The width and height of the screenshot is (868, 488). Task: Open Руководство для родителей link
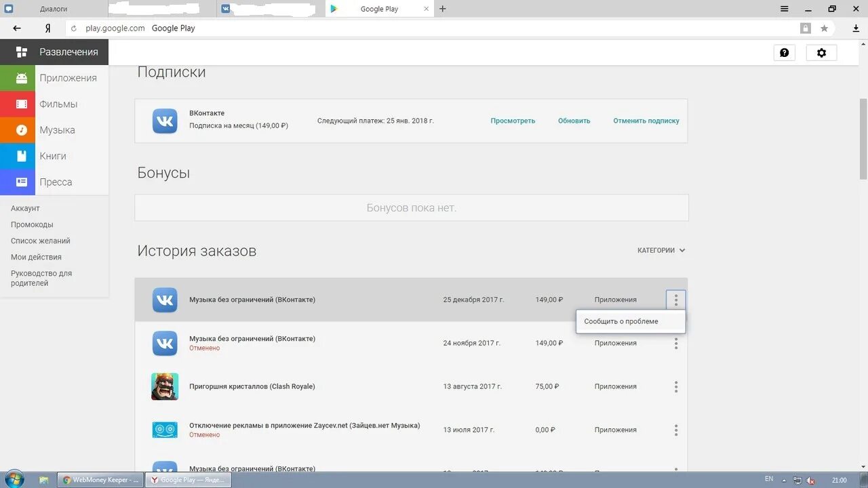pyautogui.click(x=41, y=278)
